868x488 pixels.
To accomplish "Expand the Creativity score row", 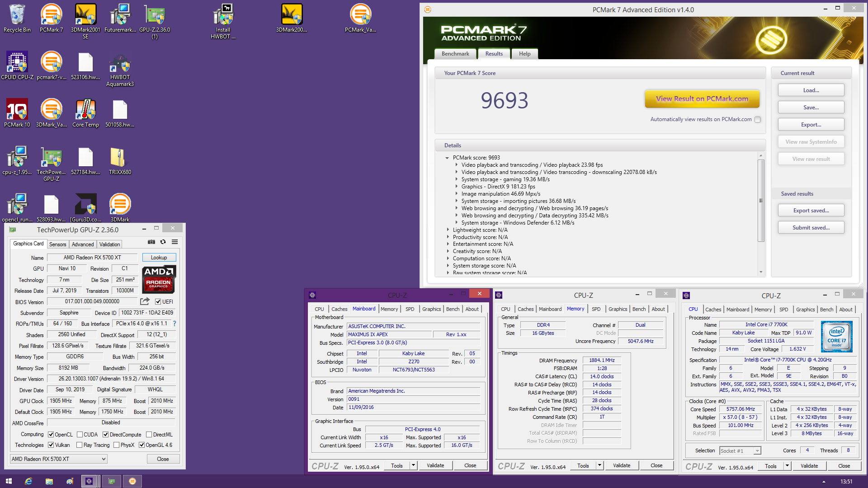I will [x=448, y=251].
